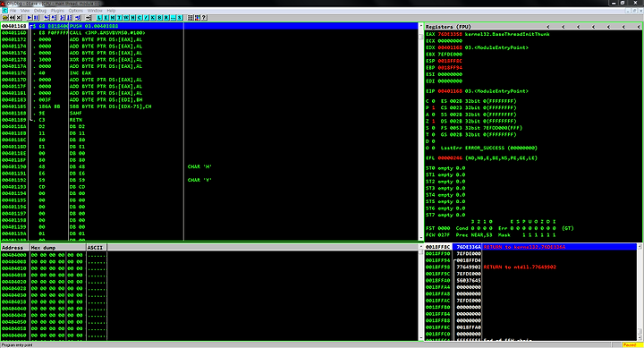This screenshot has width=644, height=348.
Task: Select the ESP register value
Action: click(x=450, y=61)
